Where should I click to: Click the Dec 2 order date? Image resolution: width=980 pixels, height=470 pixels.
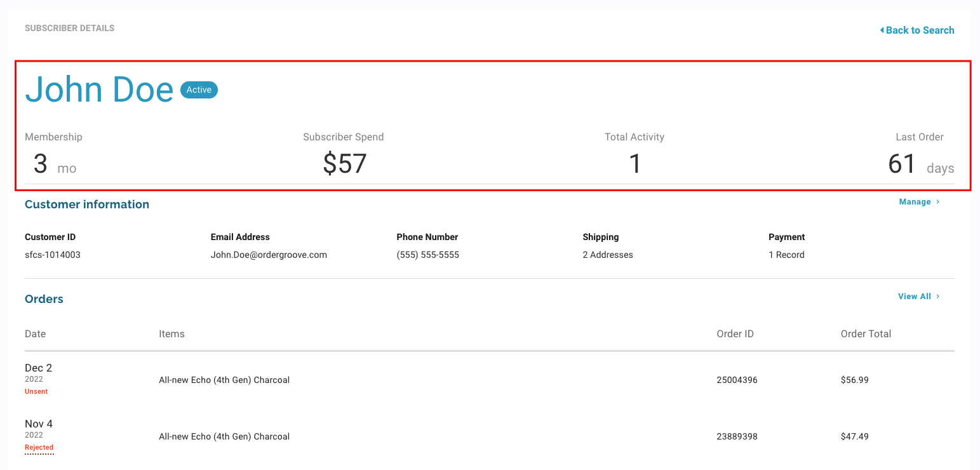pos(38,368)
